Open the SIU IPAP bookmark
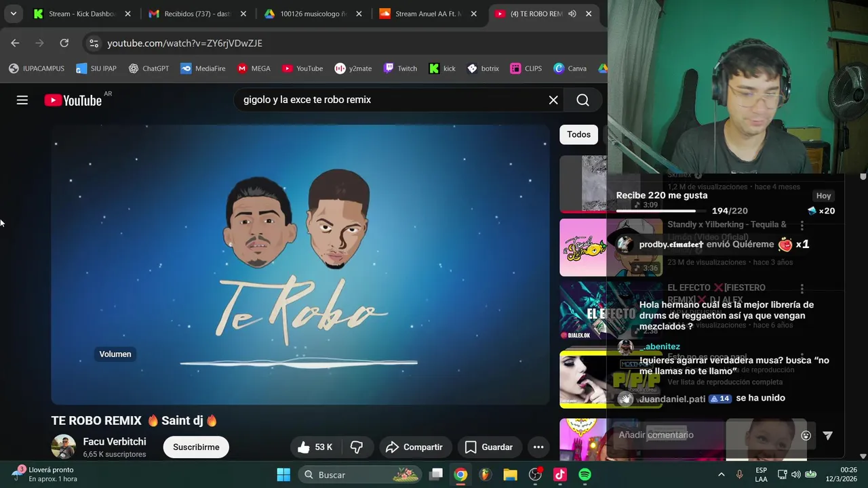Viewport: 868px width, 488px height. 96,68
